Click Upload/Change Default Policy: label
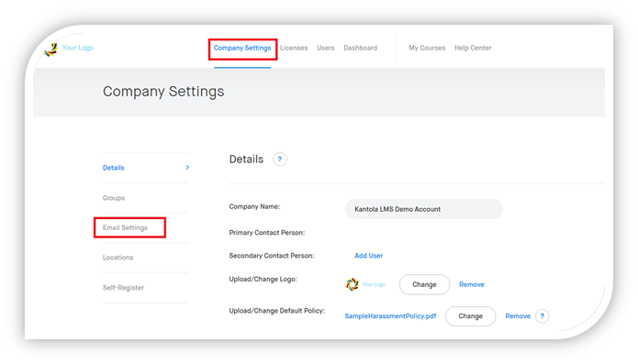Screen dimensions: 638x364 (276, 311)
